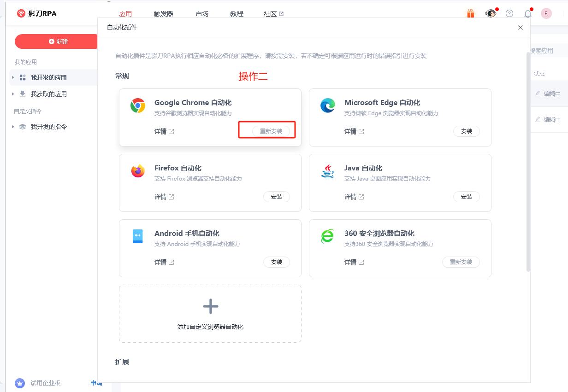
Task: Click the eye mascot icon in the header
Action: click(x=491, y=13)
